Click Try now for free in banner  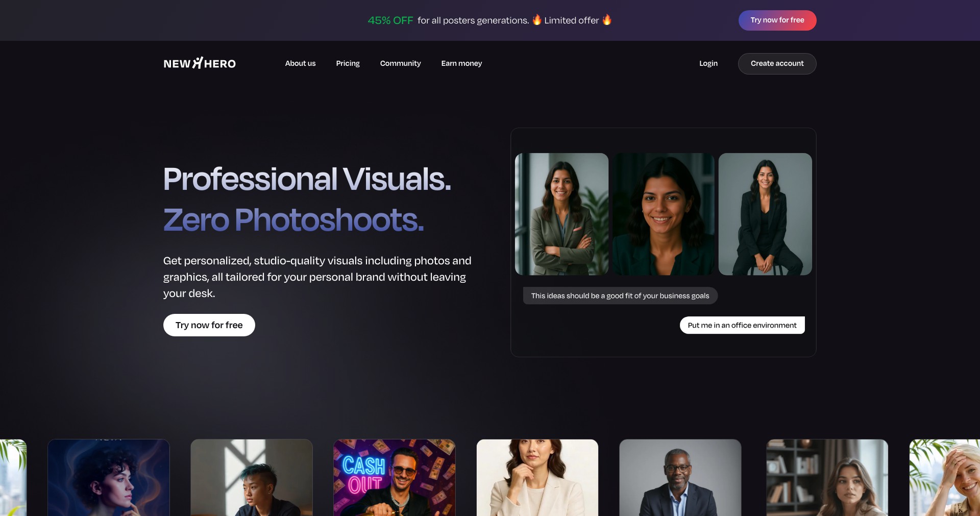[777, 20]
